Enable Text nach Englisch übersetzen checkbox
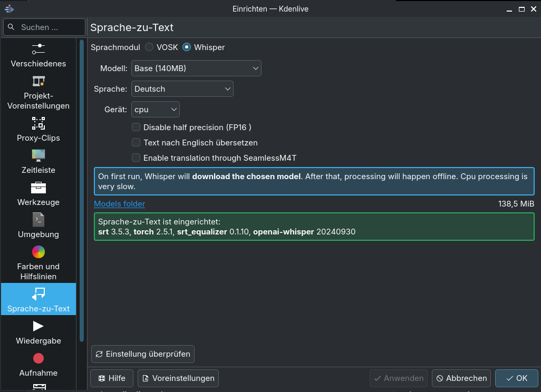The image size is (541, 392). click(136, 142)
